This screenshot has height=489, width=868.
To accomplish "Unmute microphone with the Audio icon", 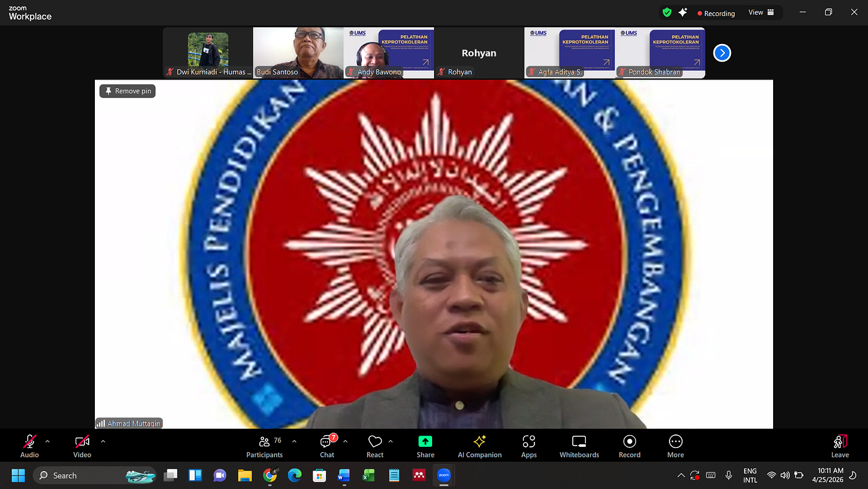I will (29, 442).
